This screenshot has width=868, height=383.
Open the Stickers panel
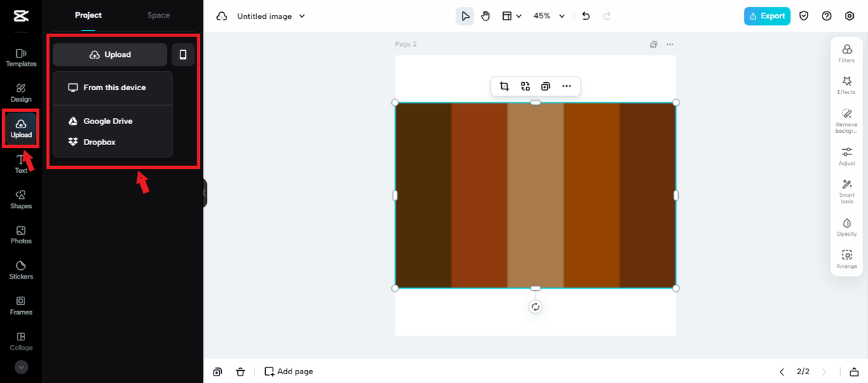(21, 270)
